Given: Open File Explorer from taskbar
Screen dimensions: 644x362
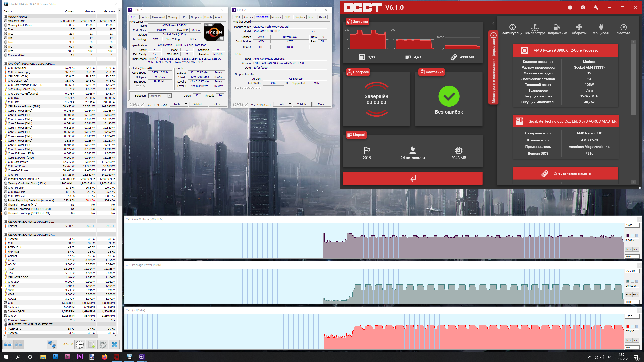Looking at the screenshot, I should click(43, 356).
